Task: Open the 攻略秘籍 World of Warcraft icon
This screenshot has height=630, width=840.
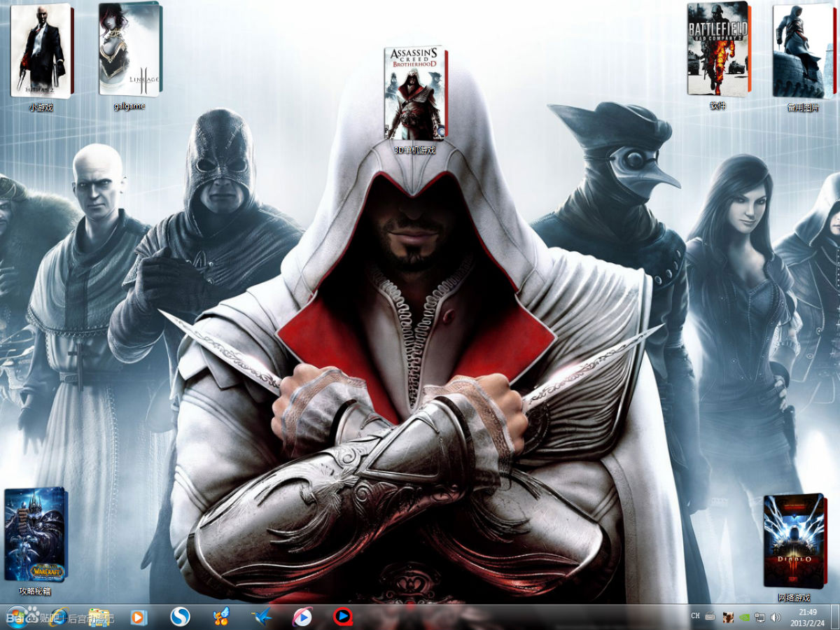Action: (x=36, y=541)
